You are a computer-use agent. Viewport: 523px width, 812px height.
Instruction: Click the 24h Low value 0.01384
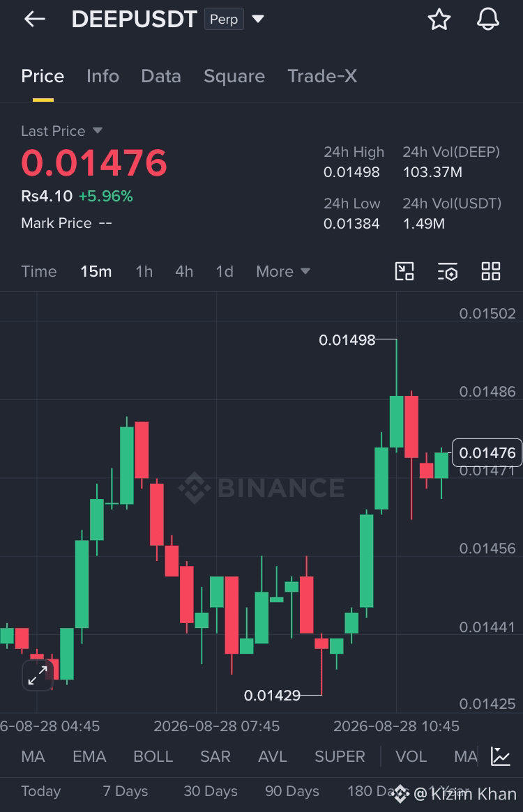pyautogui.click(x=351, y=224)
